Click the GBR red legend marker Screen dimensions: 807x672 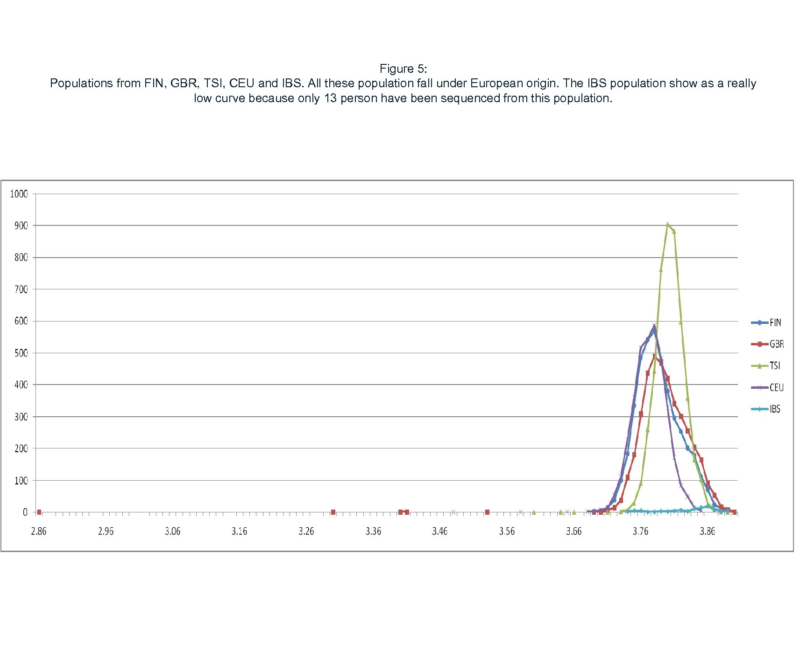[760, 344]
